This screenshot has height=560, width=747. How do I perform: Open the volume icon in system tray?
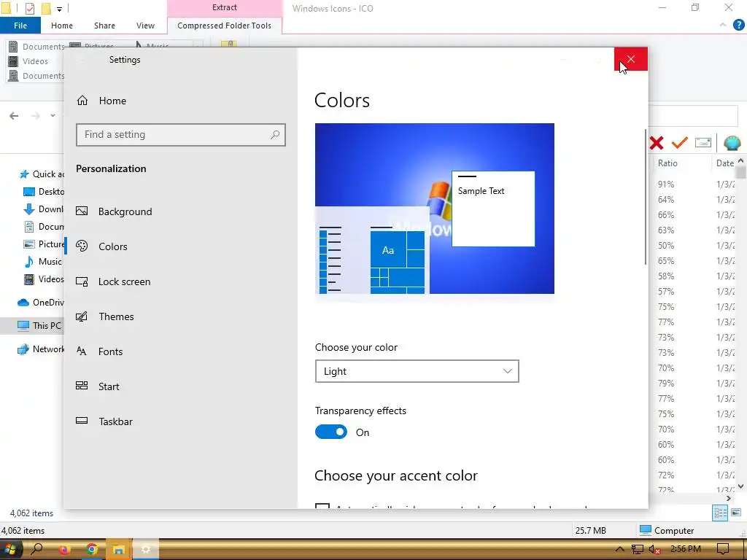654,550
